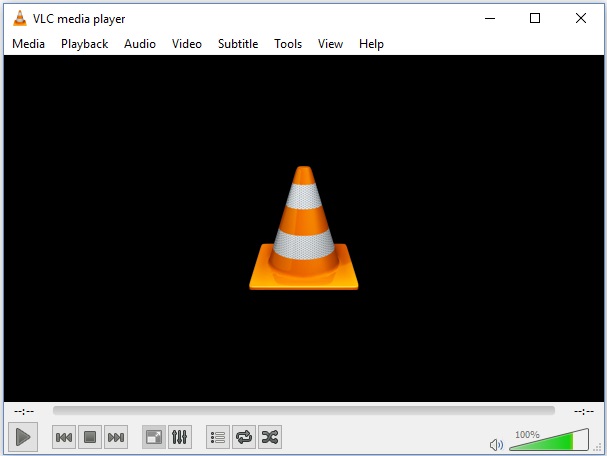Toggle remaining time label at right
Screen dimensions: 607x456
pyautogui.click(x=584, y=411)
